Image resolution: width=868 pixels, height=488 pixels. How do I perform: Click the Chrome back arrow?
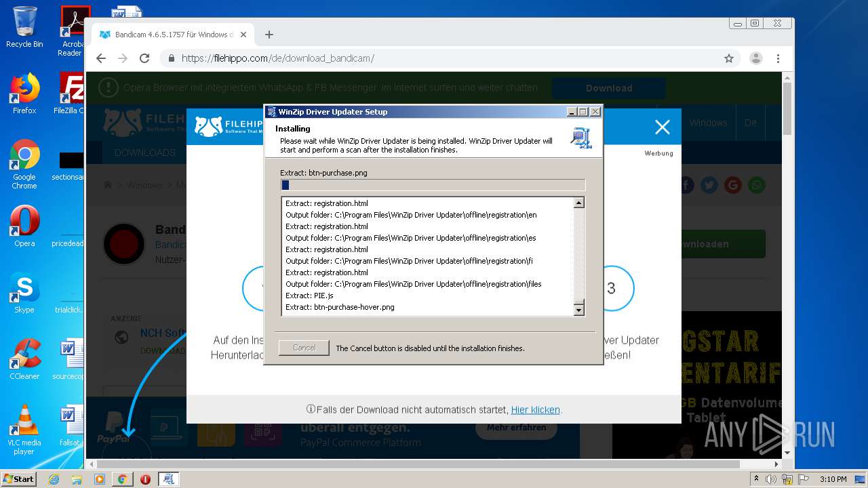[x=101, y=58]
